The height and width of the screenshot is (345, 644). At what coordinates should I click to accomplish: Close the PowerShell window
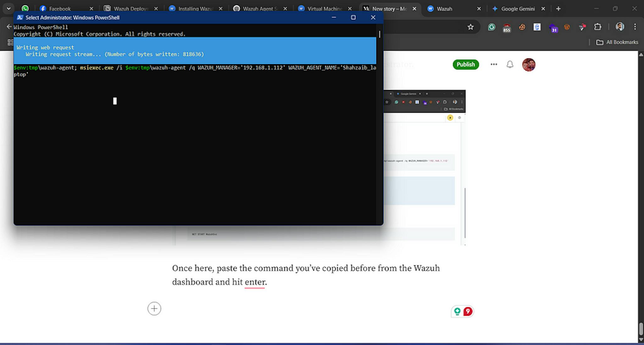[373, 17]
